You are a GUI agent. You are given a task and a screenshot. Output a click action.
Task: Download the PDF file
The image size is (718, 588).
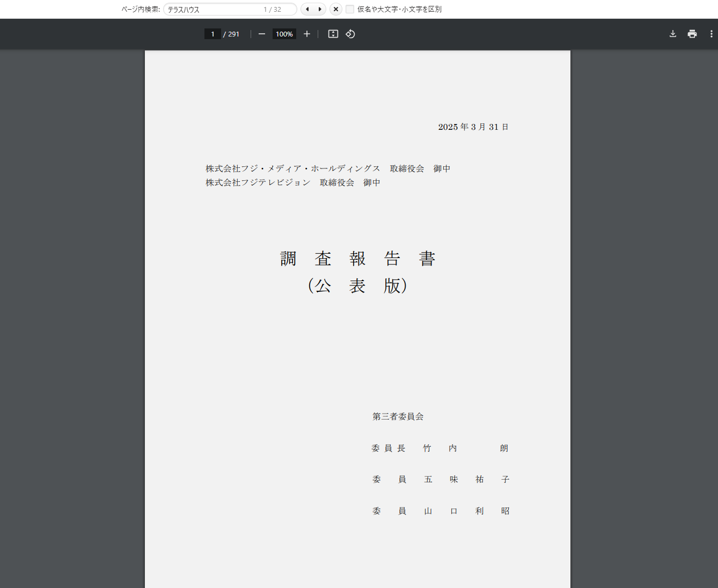click(673, 34)
